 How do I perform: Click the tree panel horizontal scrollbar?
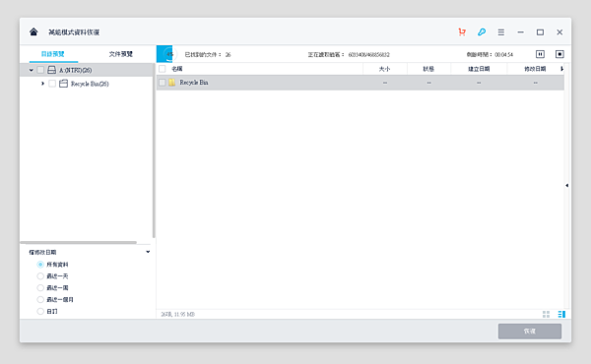pos(79,242)
